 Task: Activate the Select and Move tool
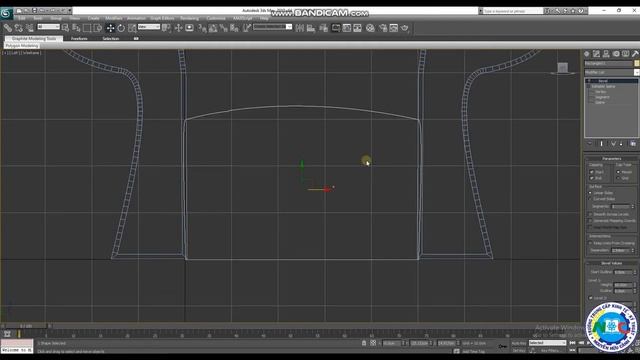110,28
